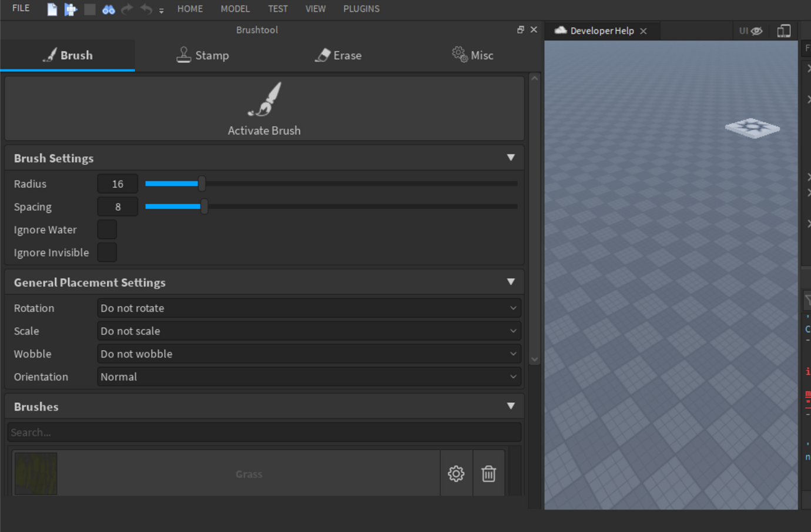This screenshot has height=532, width=811.
Task: Open a new place via the file icon
Action: click(x=52, y=9)
